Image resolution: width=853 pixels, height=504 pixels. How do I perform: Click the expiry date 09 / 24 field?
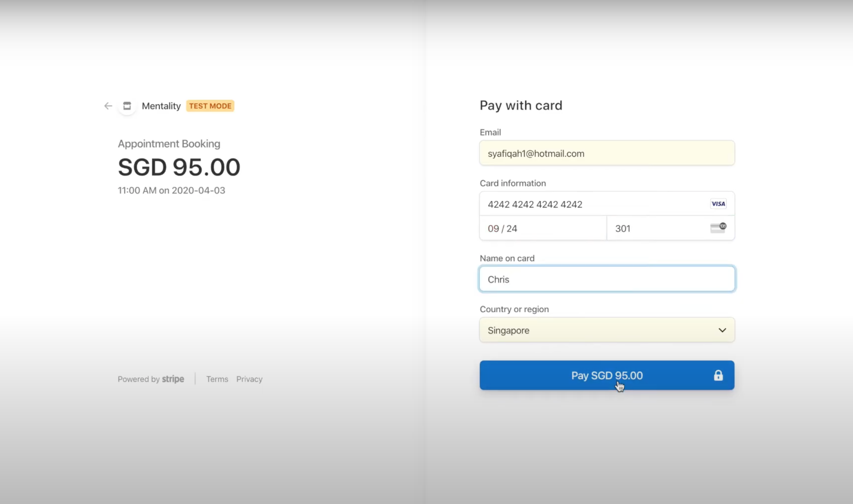[543, 228]
